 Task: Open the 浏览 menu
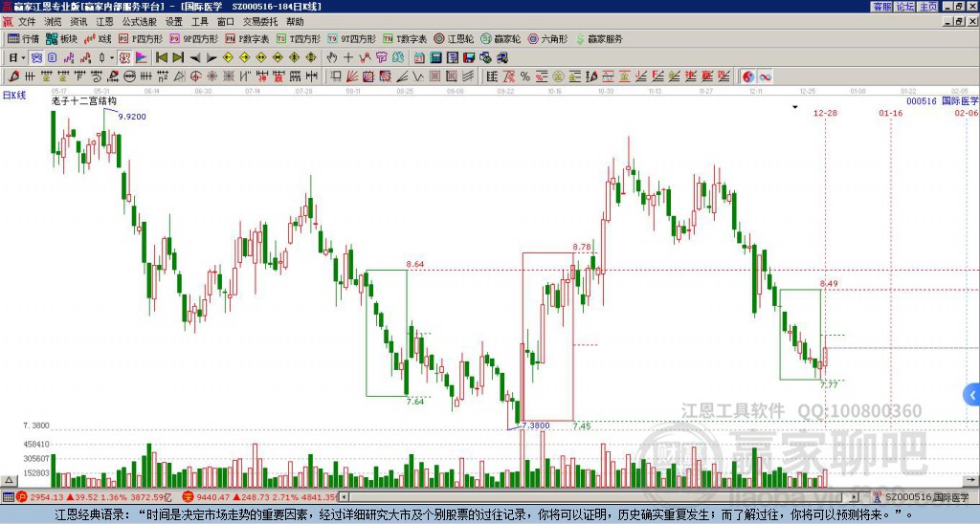click(x=53, y=22)
